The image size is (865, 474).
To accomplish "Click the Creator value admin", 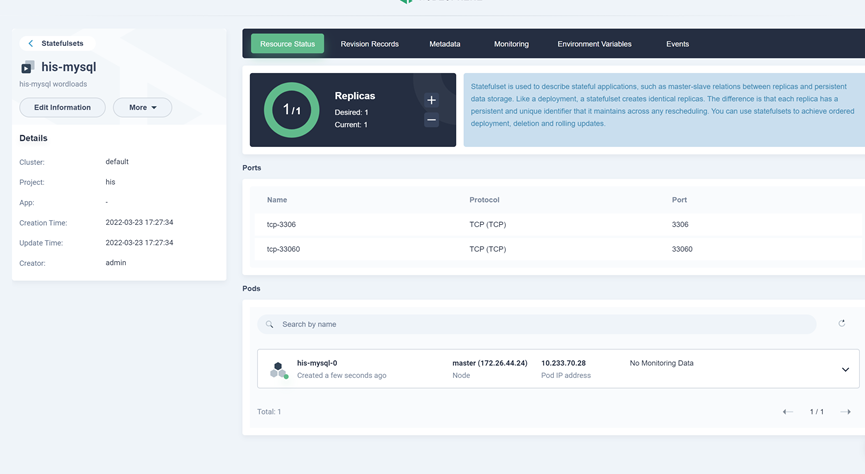I will [x=116, y=263].
